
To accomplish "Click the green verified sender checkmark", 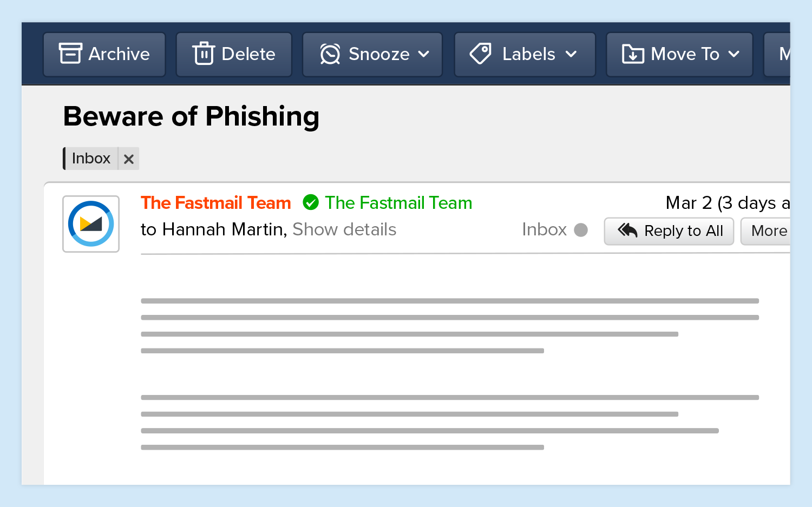I will pyautogui.click(x=311, y=202).
